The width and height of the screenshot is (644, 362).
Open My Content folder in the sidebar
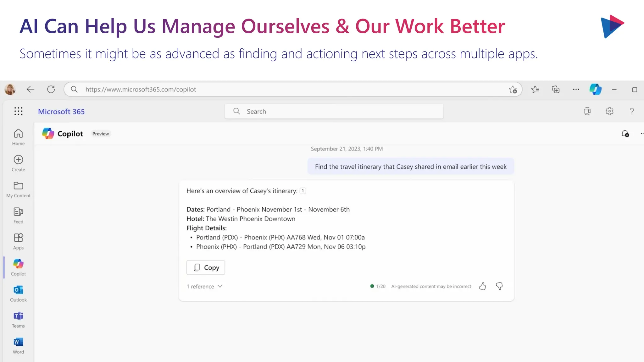tap(18, 189)
